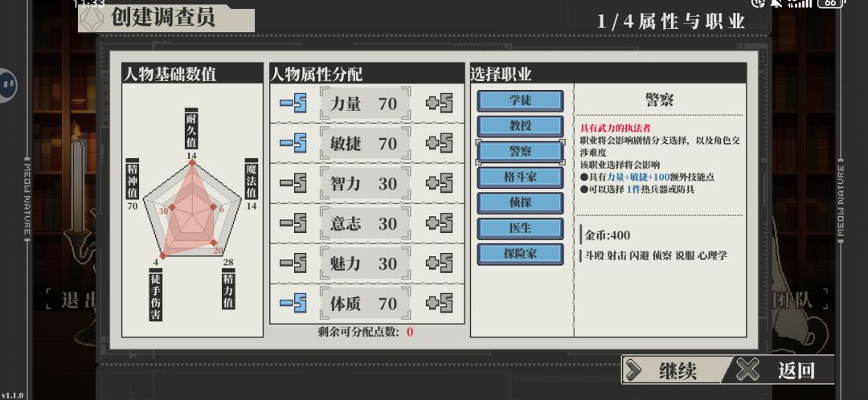Decrease 体质 by 5 points
This screenshot has width=868, height=400.
coord(293,303)
